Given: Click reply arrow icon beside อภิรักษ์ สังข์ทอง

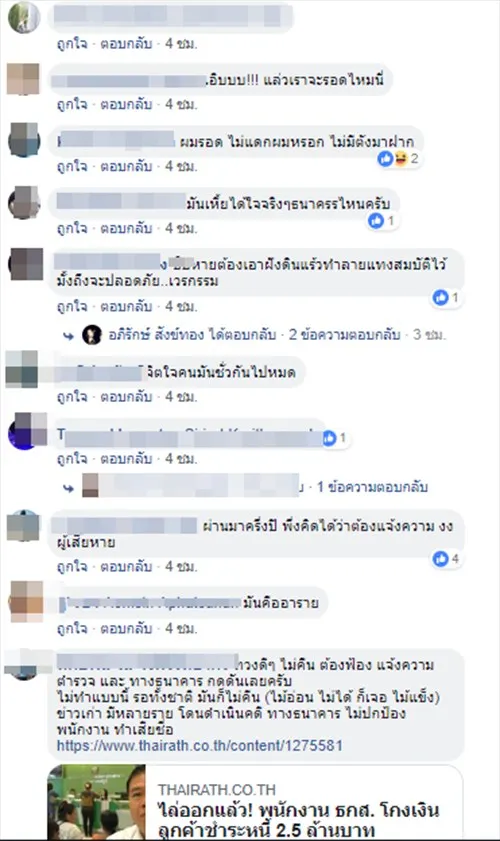Looking at the screenshot, I should click(x=68, y=336).
